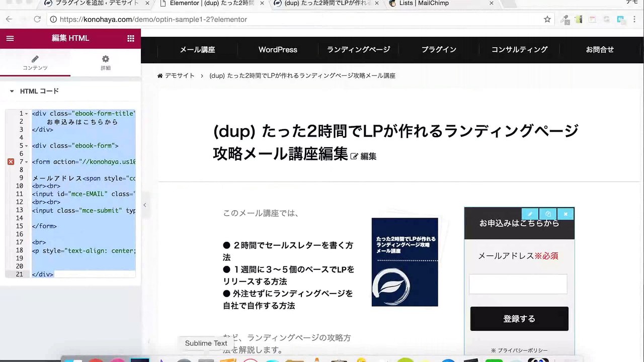The height and width of the screenshot is (362, 644).
Task: Open the ランディングページ menu item
Action: pos(358,50)
